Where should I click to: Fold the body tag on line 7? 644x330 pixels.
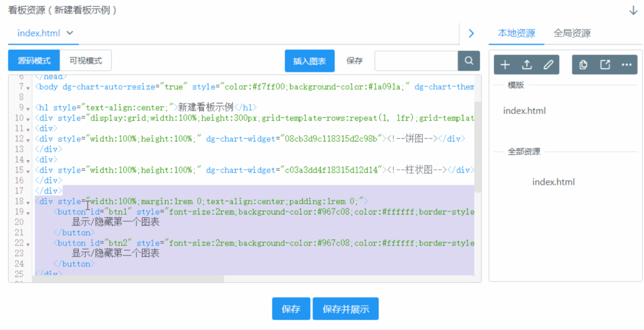29,88
